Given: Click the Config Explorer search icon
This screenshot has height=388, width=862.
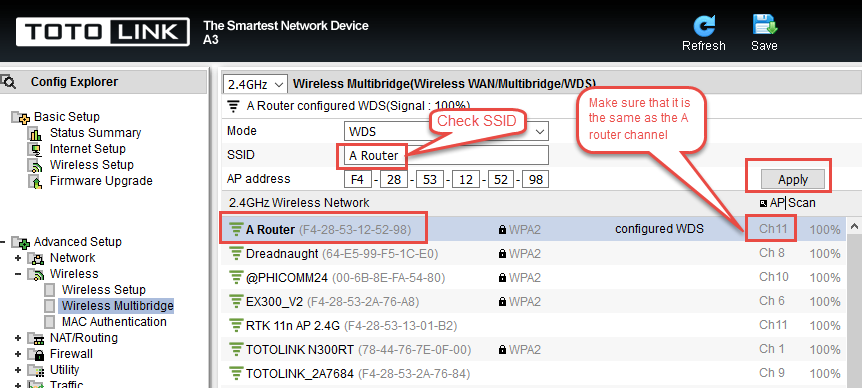Looking at the screenshot, I should pos(9,82).
